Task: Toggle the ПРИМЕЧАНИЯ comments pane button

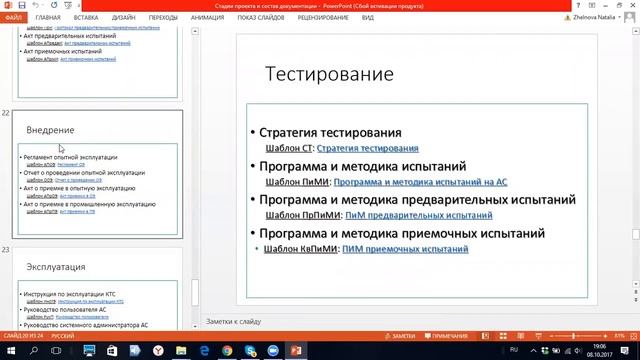Action: click(446, 336)
